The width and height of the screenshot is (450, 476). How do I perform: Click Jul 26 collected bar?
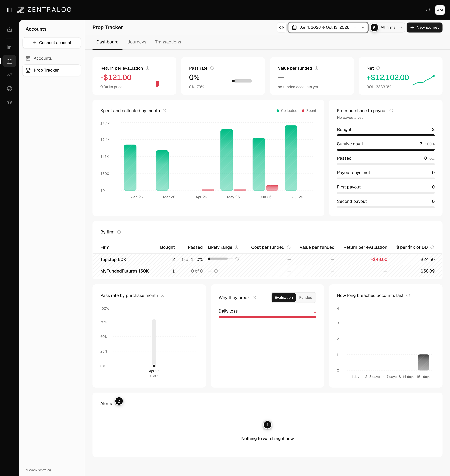(x=291, y=158)
